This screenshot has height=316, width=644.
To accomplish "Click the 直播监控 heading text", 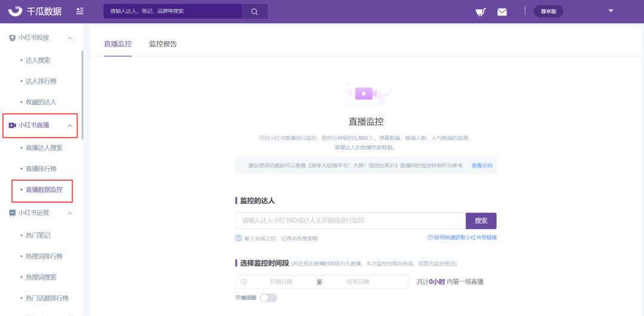I will [x=366, y=122].
